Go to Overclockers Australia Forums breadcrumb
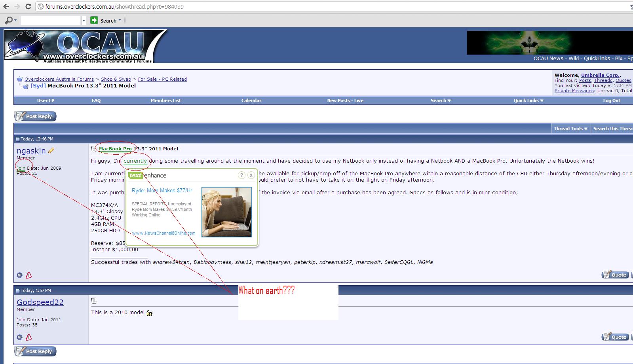 59,79
